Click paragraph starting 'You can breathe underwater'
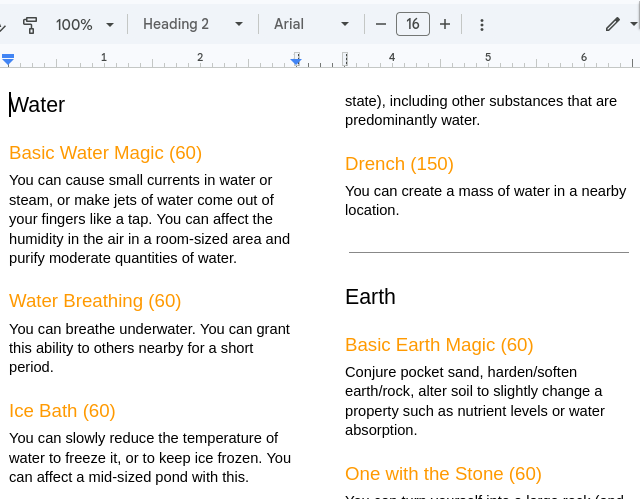Image resolution: width=640 pixels, height=499 pixels. pos(149,348)
